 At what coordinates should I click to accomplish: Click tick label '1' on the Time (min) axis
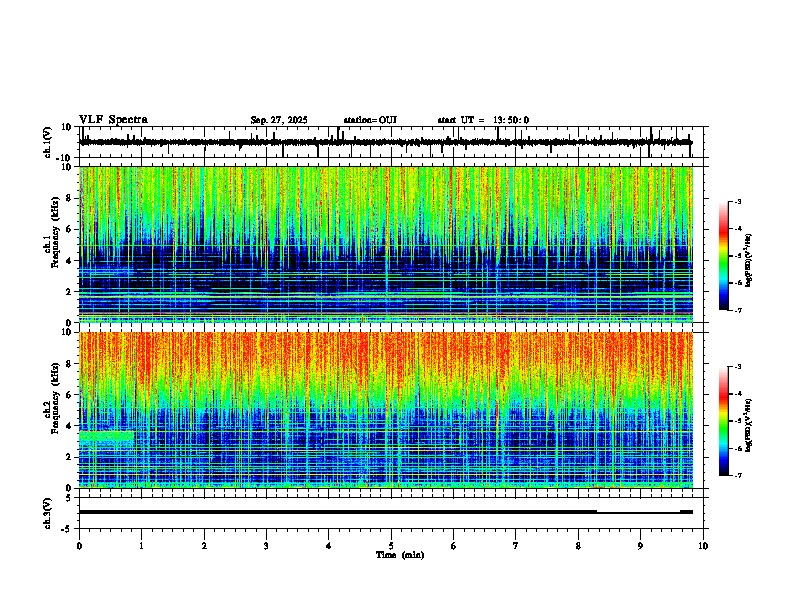(141, 546)
